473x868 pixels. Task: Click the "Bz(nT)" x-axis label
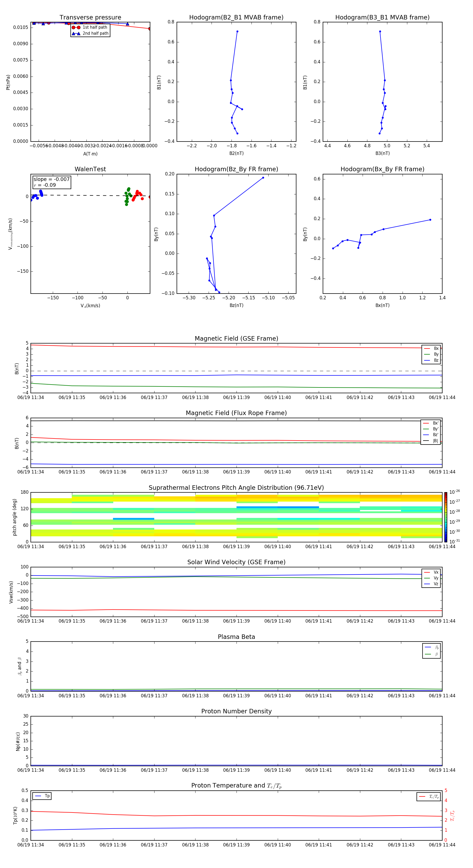tap(236, 305)
